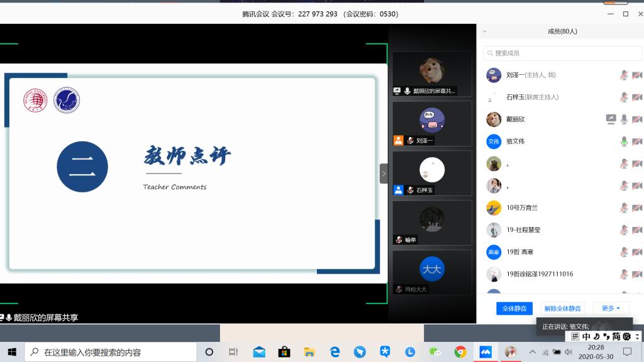Open Microsoft Store from the taskbar
The width and height of the screenshot is (644, 362).
pyautogui.click(x=284, y=352)
